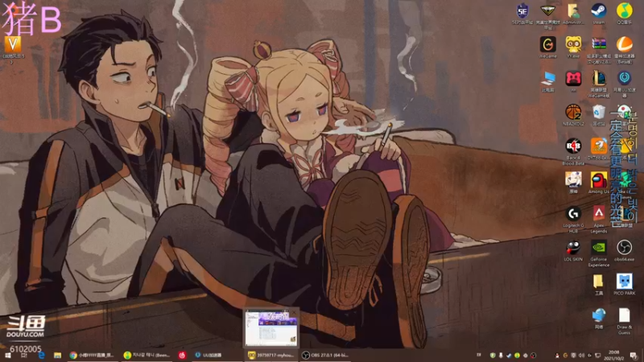Launch obs64.exe from the desktop
Image resolution: width=644 pixels, height=362 pixels.
coord(625,251)
